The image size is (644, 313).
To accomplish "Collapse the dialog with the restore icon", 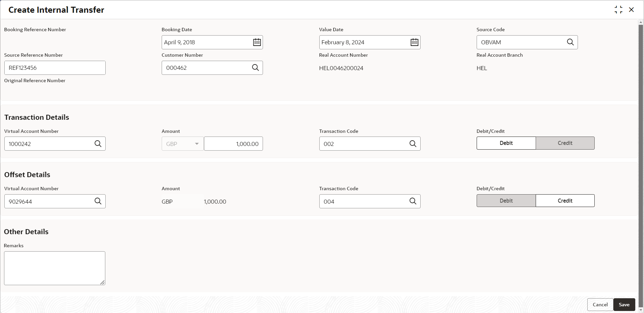I will (x=619, y=10).
